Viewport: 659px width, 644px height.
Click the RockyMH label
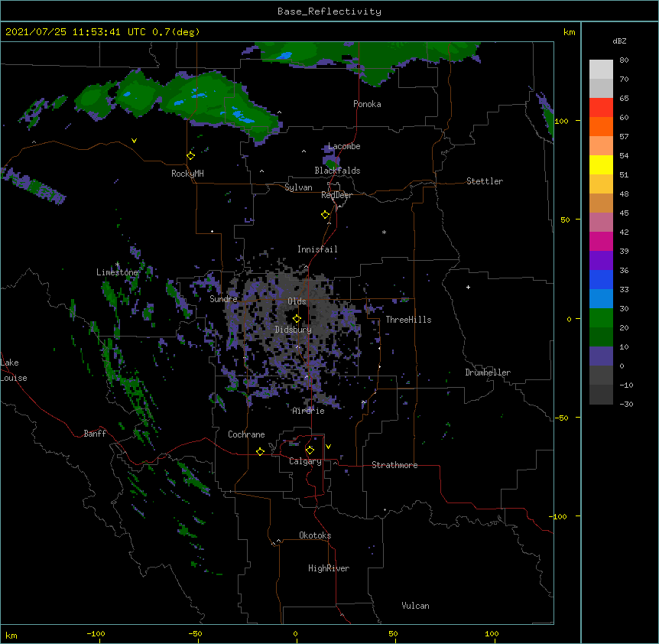(x=187, y=174)
